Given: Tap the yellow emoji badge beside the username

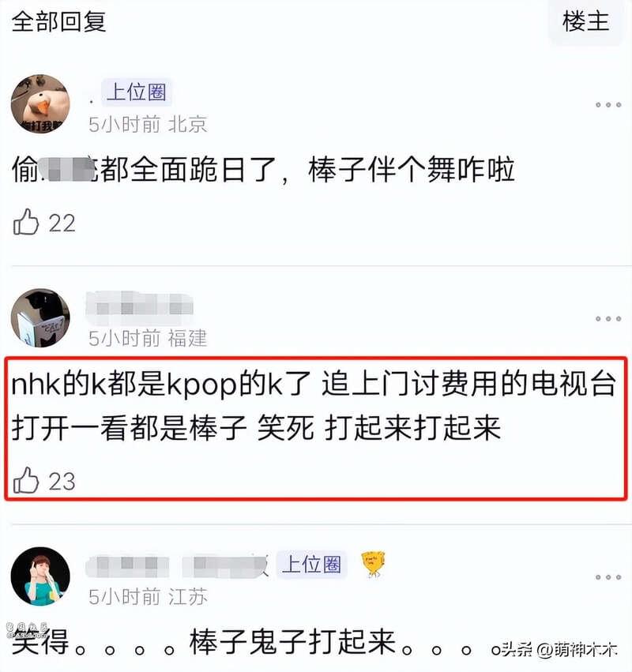Looking at the screenshot, I should pyautogui.click(x=373, y=563).
